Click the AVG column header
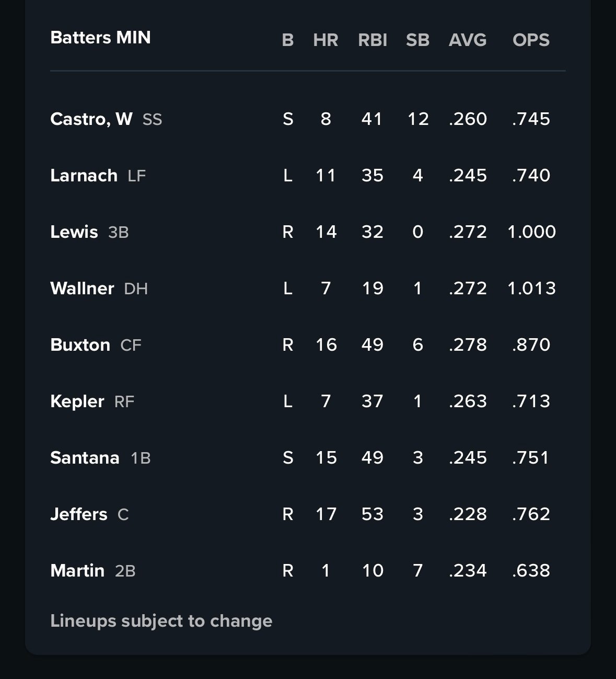The image size is (616, 679). (x=468, y=40)
